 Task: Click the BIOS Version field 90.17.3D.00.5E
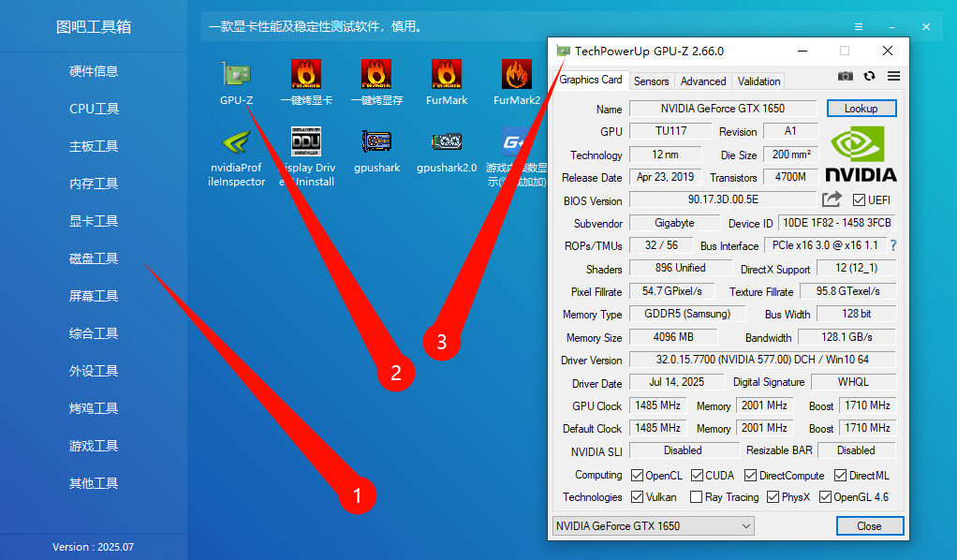pyautogui.click(x=723, y=199)
